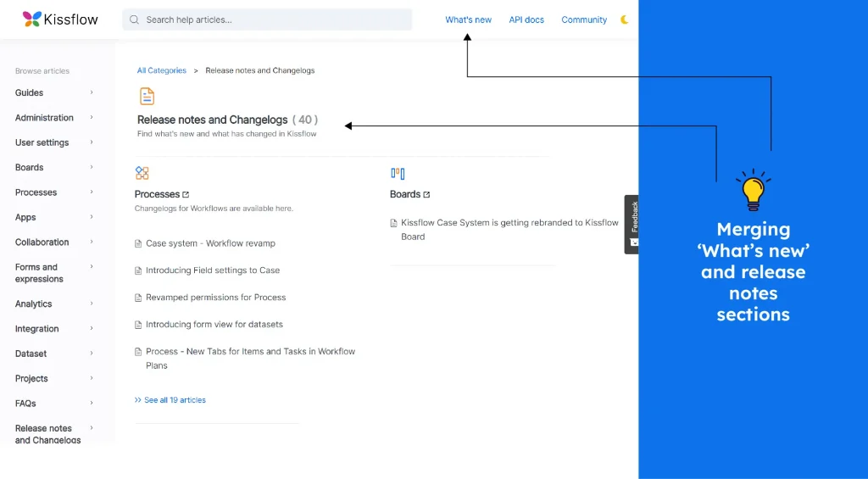Click the Processes workflow icon

142,173
